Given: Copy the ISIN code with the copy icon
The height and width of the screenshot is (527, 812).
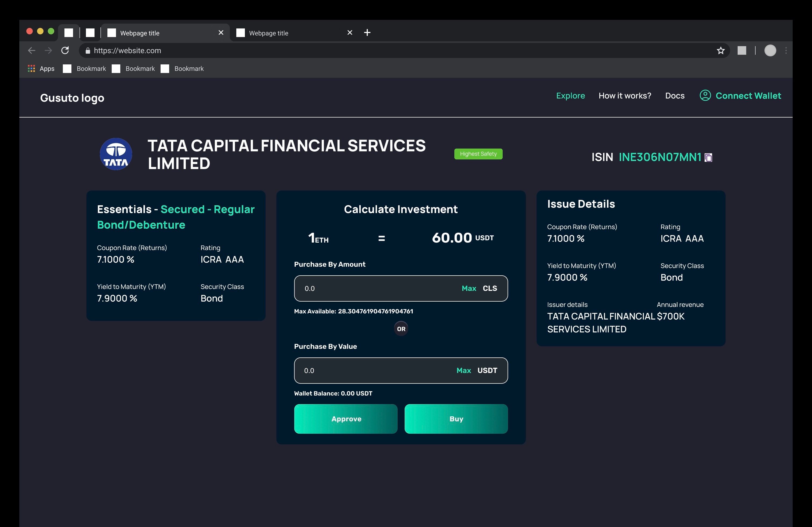Looking at the screenshot, I should (708, 158).
